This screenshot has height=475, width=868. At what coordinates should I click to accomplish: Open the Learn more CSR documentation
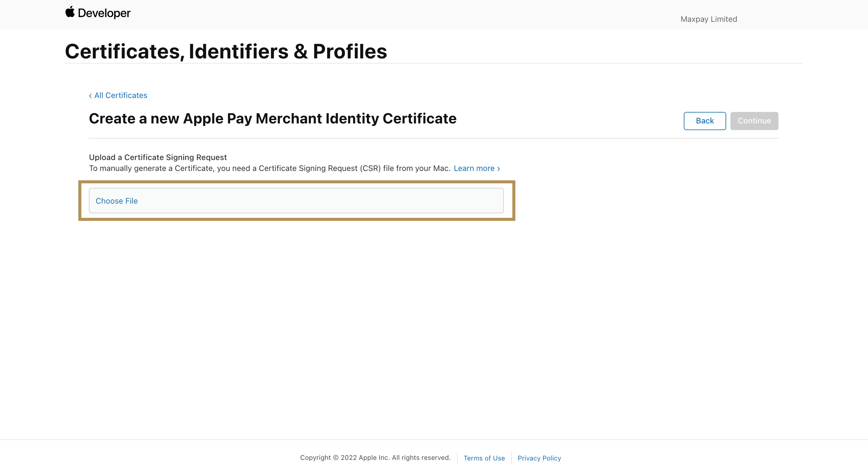[x=474, y=168]
